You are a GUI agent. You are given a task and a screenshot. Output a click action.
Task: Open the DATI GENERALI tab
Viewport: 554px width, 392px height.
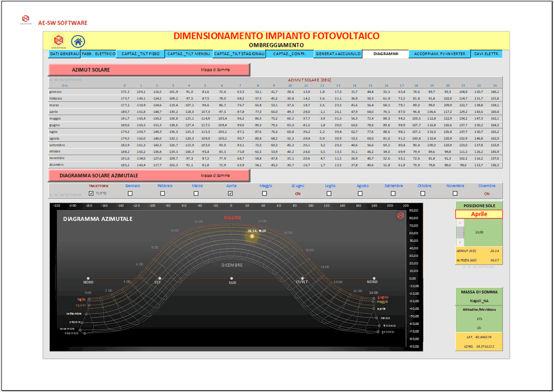64,54
